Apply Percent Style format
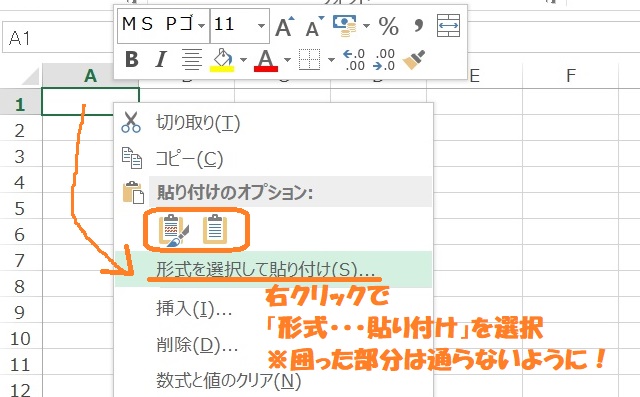This screenshot has width=640, height=397. [x=388, y=26]
